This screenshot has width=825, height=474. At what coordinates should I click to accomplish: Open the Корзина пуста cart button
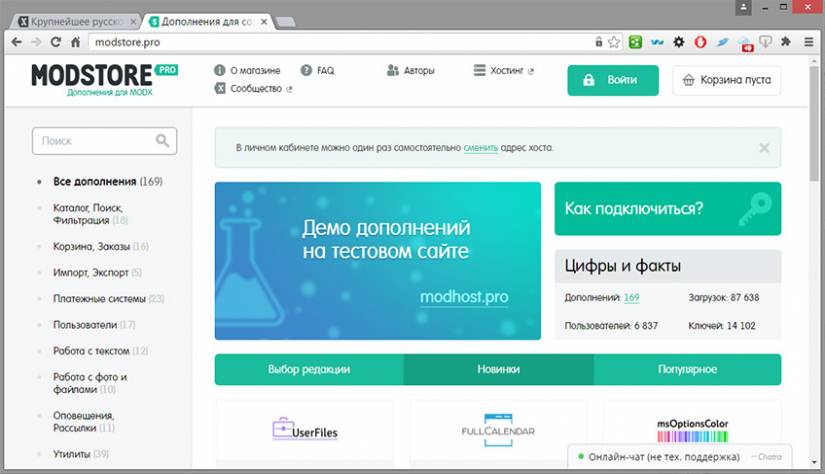point(727,80)
